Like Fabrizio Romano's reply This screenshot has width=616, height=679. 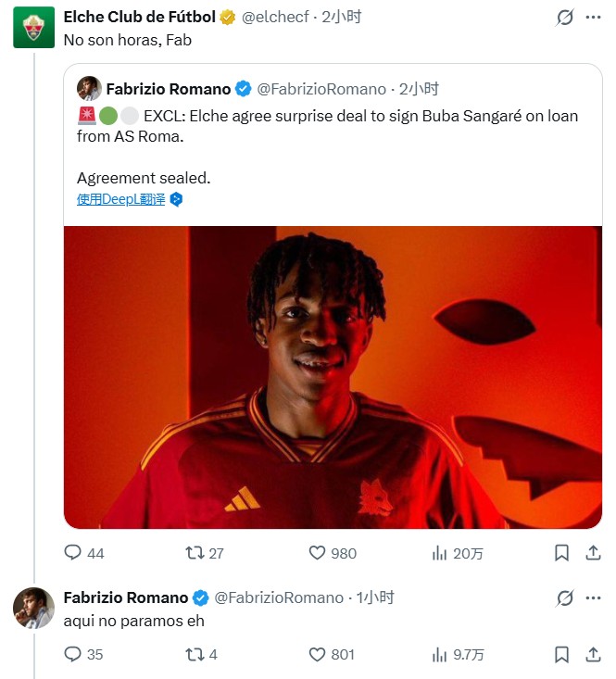coord(318,654)
